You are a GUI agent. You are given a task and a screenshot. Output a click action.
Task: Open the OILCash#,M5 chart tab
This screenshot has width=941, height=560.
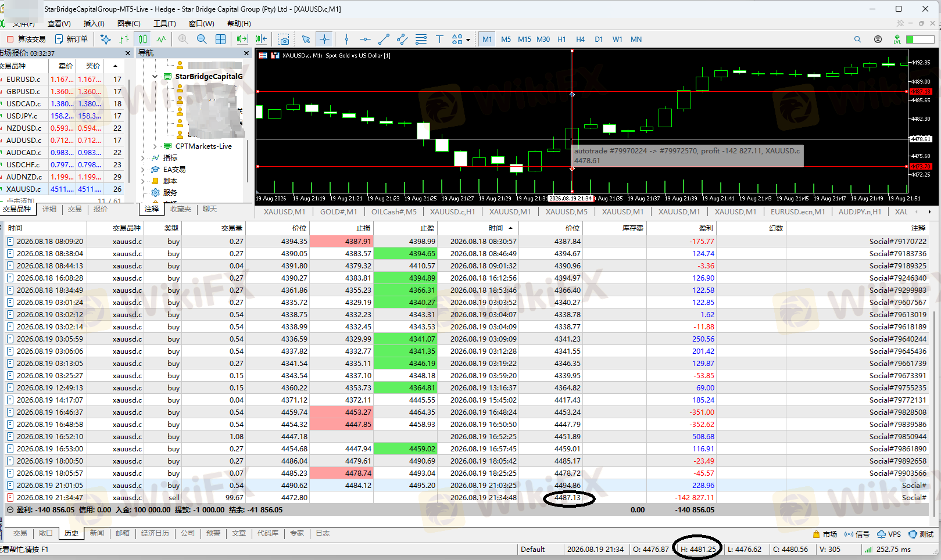coord(394,211)
